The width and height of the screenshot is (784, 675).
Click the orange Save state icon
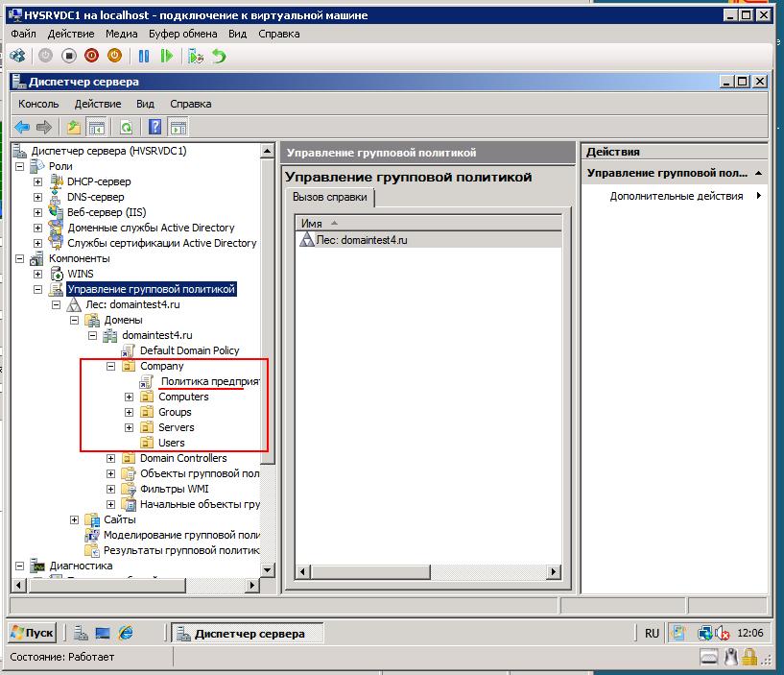click(114, 56)
